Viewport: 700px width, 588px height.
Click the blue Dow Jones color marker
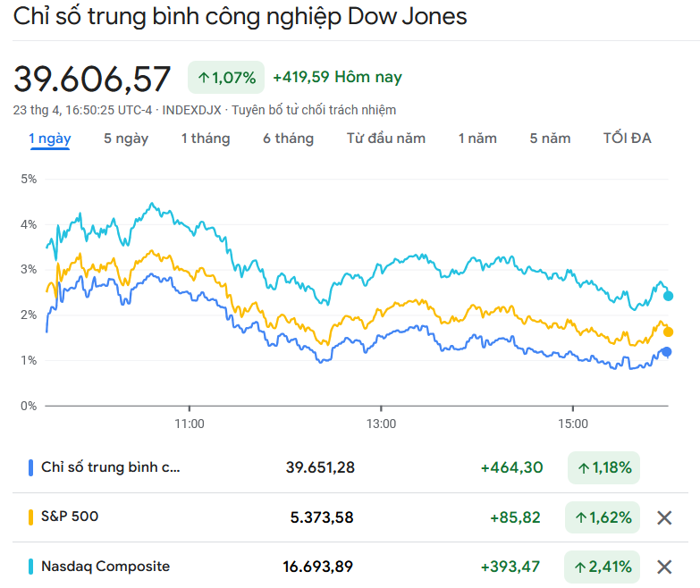pyautogui.click(x=31, y=467)
